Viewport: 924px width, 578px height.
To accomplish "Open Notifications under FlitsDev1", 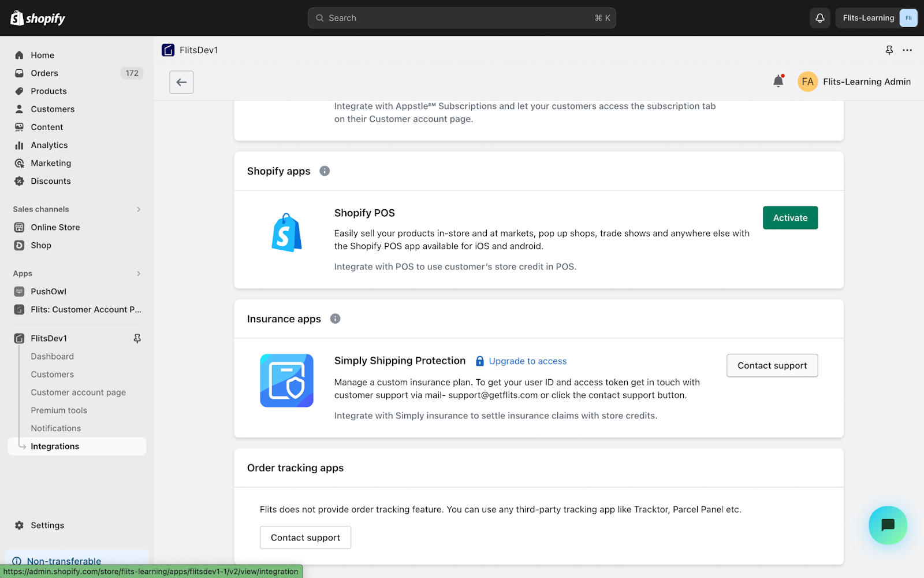I will pos(55,428).
